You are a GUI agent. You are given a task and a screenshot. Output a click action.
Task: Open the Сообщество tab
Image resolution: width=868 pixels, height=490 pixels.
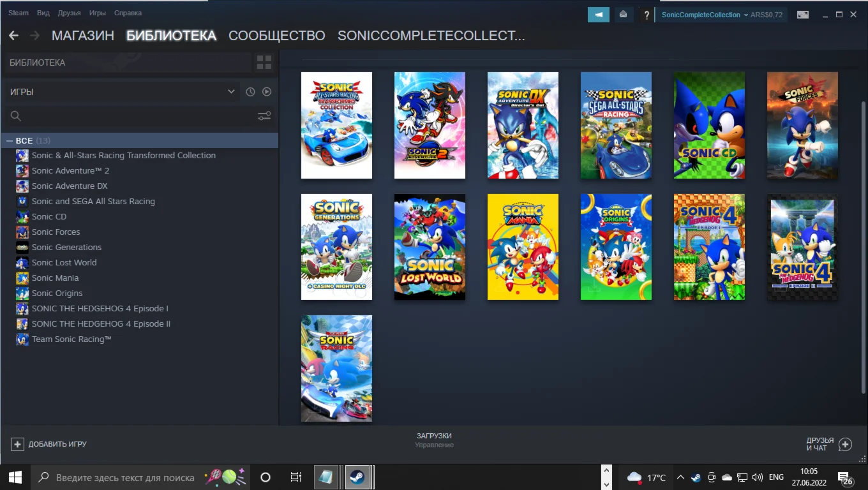click(x=276, y=36)
